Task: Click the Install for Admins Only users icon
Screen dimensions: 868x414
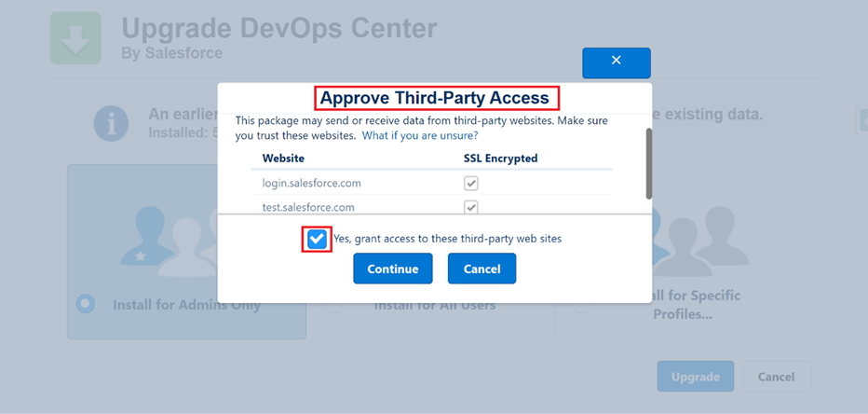Action: click(x=169, y=242)
